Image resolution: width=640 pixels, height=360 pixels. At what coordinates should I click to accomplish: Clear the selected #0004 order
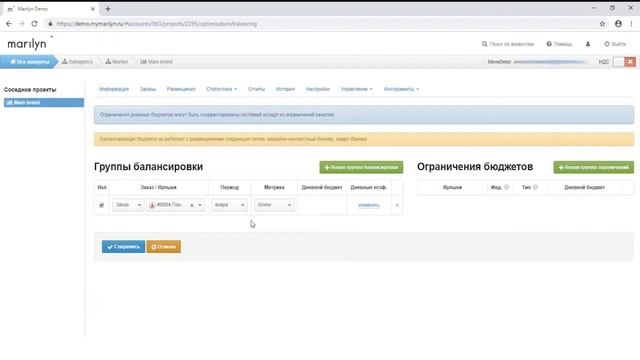192,205
